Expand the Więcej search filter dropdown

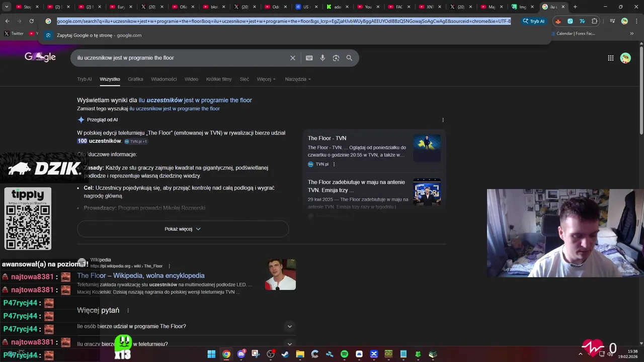[266, 79]
